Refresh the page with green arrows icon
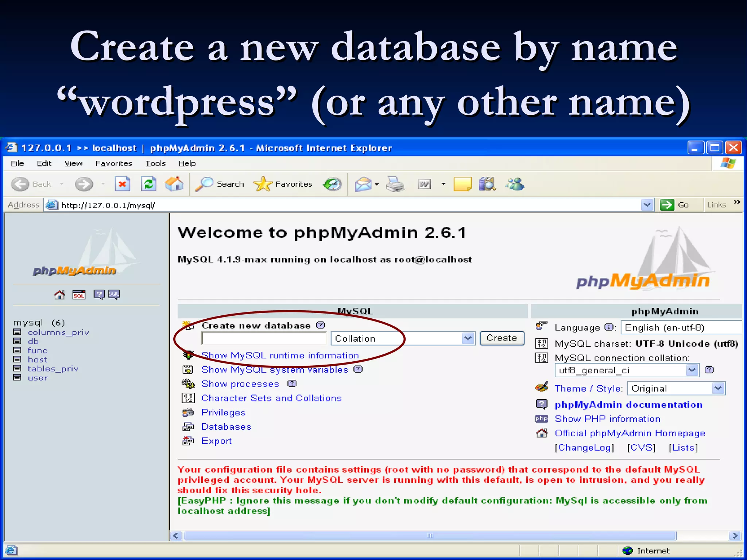The width and height of the screenshot is (747, 560). click(x=149, y=184)
